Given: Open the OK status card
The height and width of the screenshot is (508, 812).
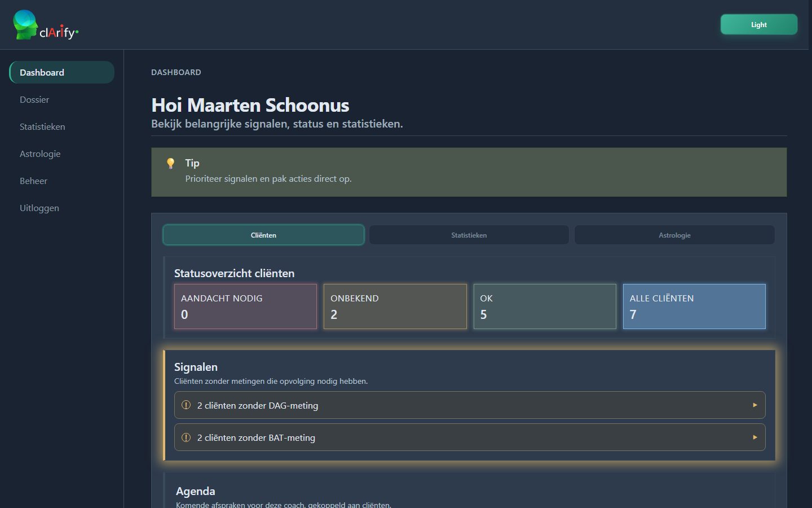Looking at the screenshot, I should pos(545,306).
